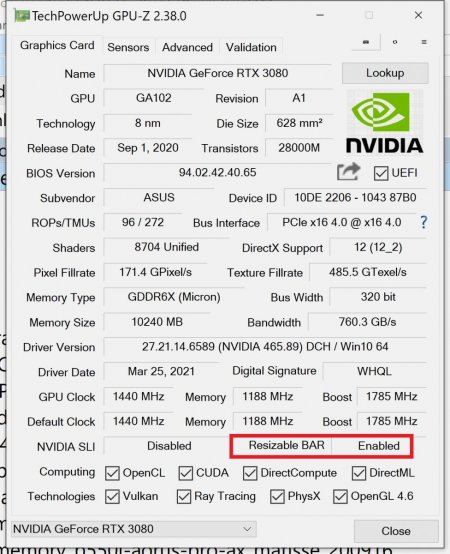Click the refresh icon in the top toolbar
Screen dimensions: 450x554
pyautogui.click(x=395, y=42)
